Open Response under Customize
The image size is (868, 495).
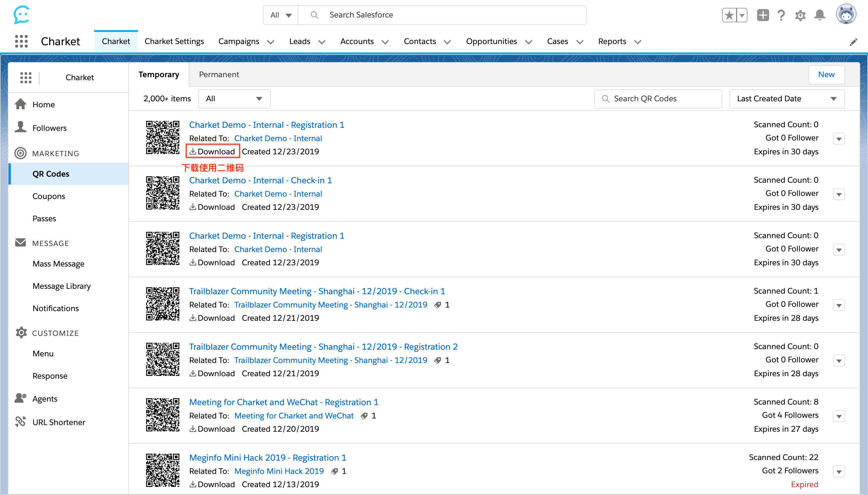(x=50, y=376)
